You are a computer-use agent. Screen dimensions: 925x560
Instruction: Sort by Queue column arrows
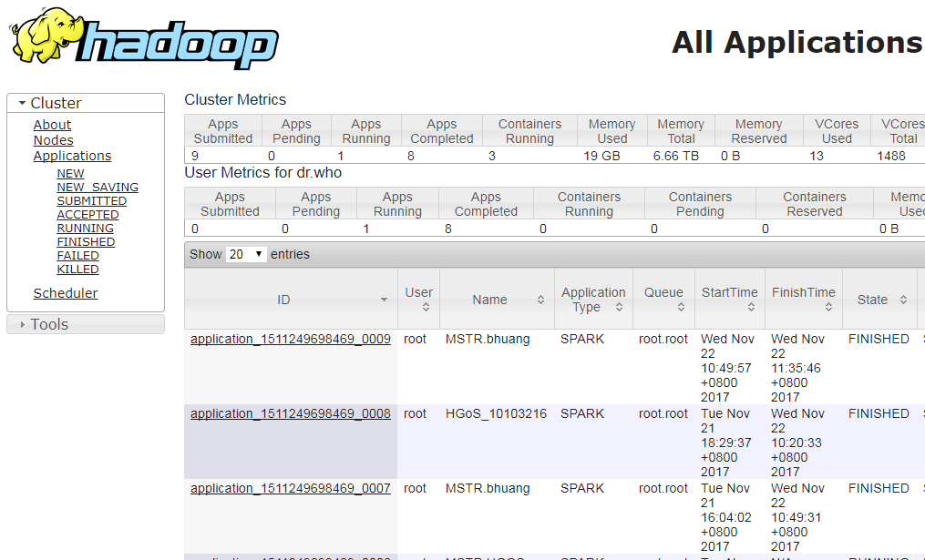click(x=680, y=308)
